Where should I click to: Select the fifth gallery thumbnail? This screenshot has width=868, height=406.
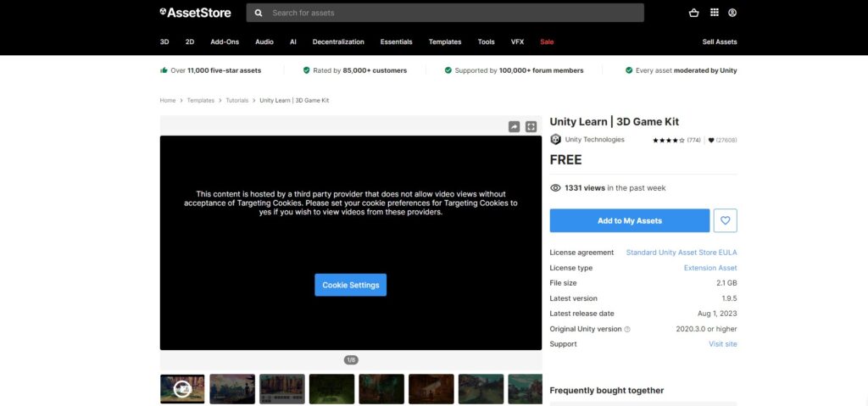(381, 389)
